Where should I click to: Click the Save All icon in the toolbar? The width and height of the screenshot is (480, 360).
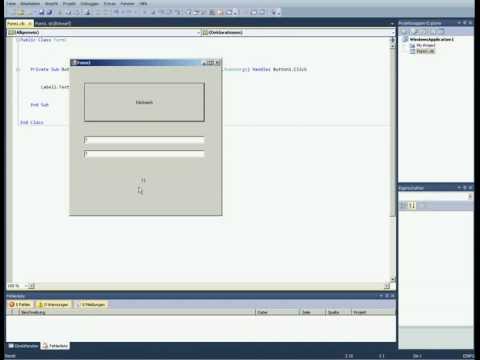[49, 12]
